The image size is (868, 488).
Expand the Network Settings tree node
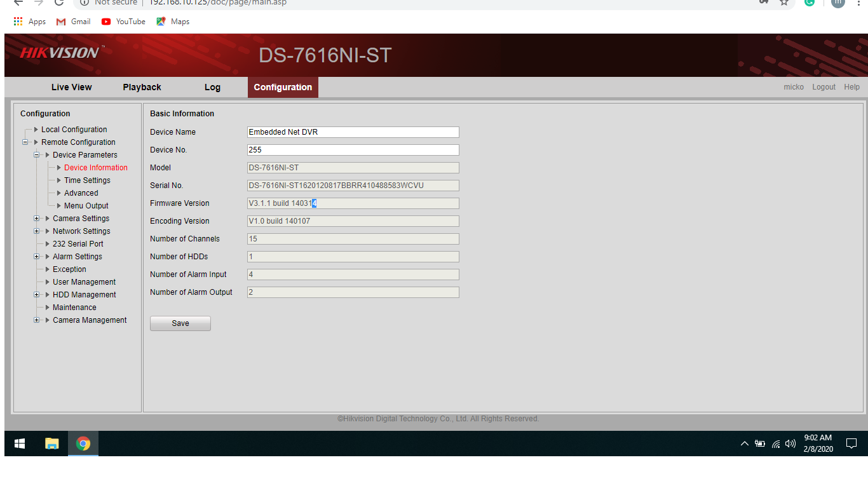[37, 231]
